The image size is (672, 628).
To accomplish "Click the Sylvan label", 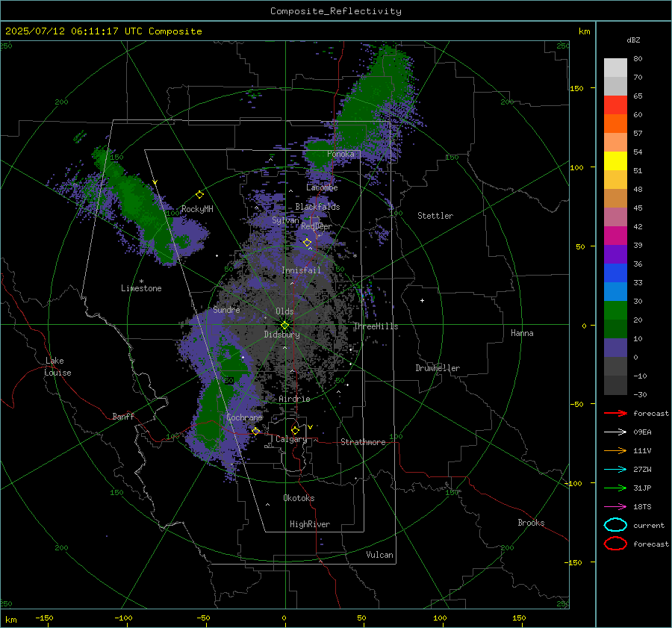I will [x=285, y=220].
